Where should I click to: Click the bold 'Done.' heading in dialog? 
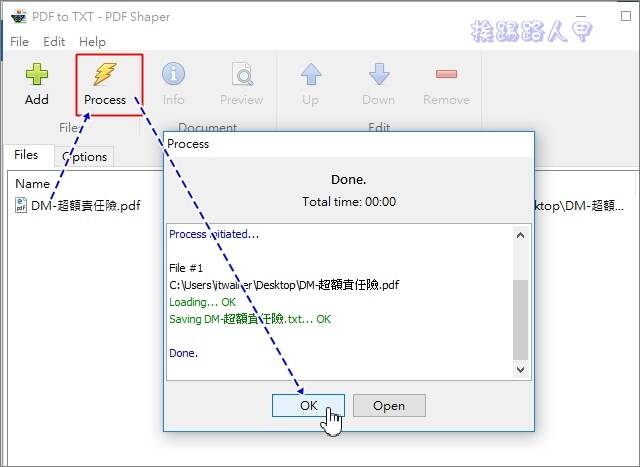[x=349, y=180]
